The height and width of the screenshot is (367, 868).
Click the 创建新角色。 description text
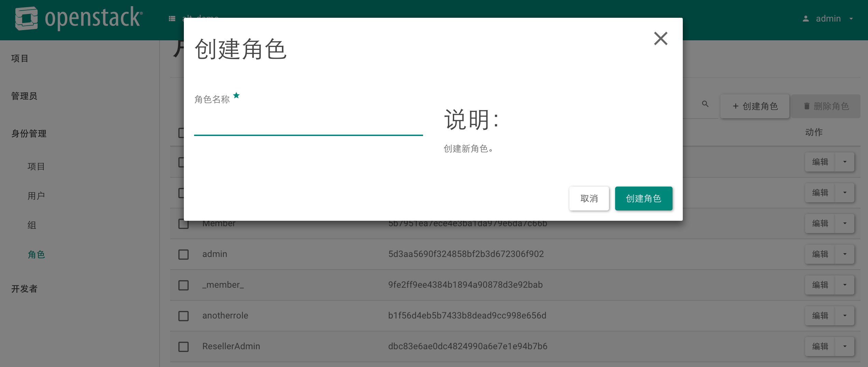tap(469, 149)
